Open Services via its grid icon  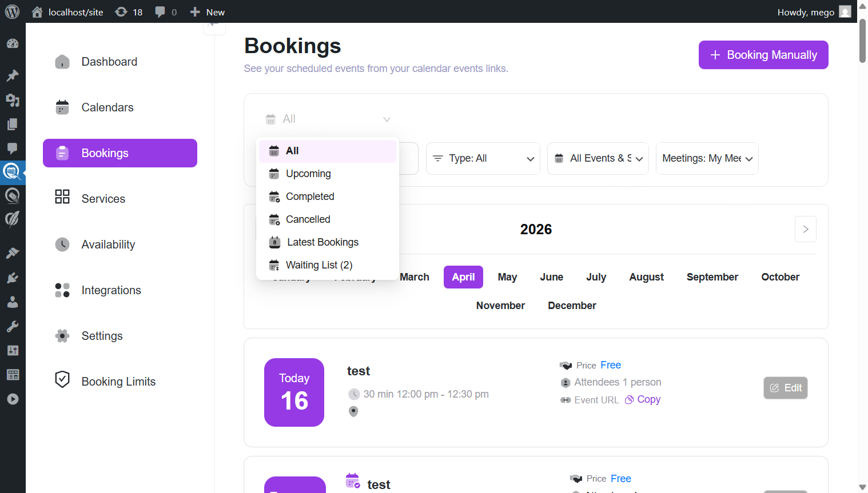62,198
